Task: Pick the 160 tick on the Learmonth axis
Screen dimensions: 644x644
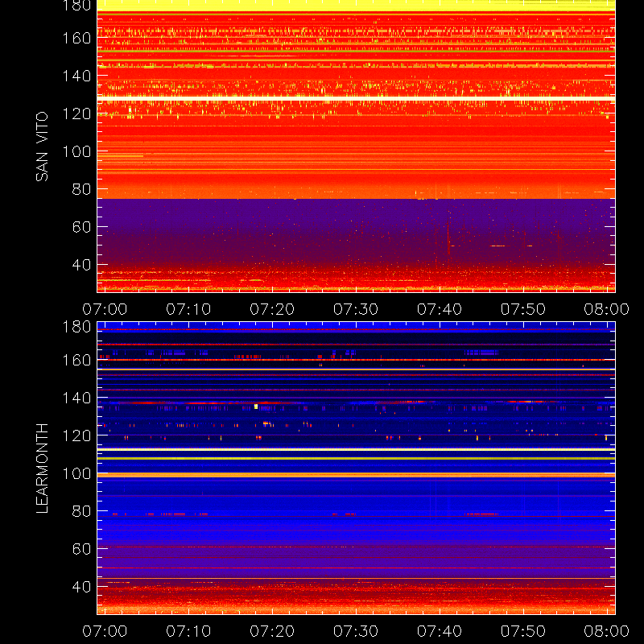Action: point(76,360)
